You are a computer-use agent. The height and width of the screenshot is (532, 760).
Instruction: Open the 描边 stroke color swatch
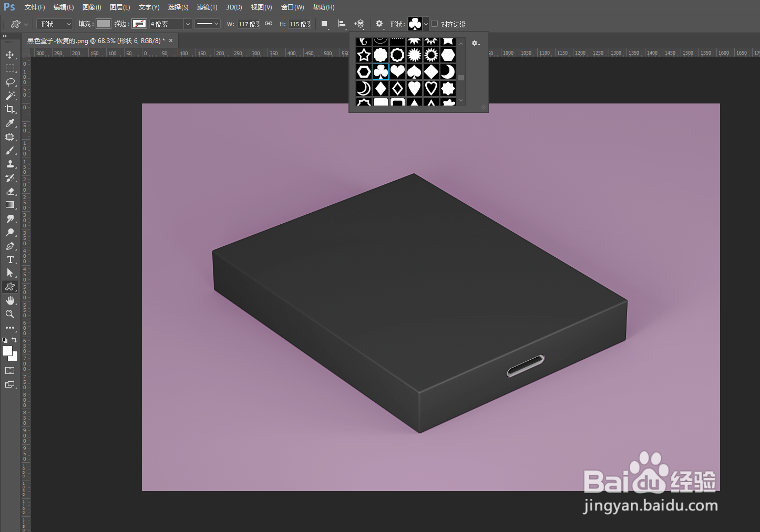pos(139,24)
